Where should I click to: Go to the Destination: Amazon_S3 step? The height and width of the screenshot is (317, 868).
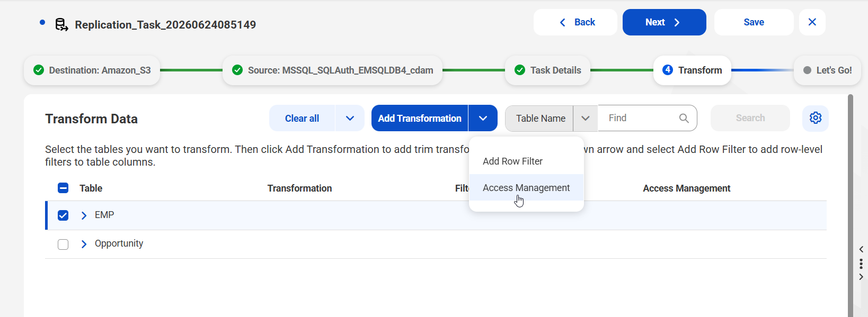(92, 70)
